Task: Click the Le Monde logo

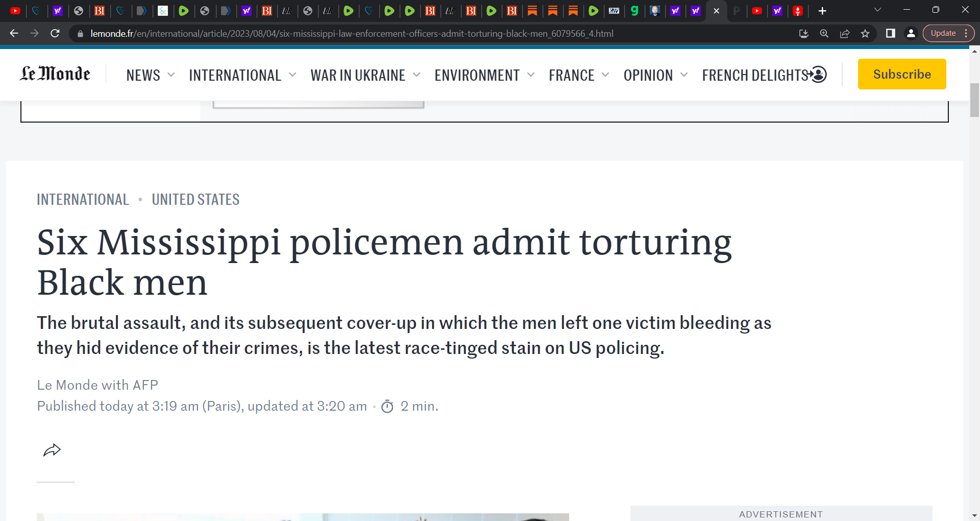Action: point(55,74)
